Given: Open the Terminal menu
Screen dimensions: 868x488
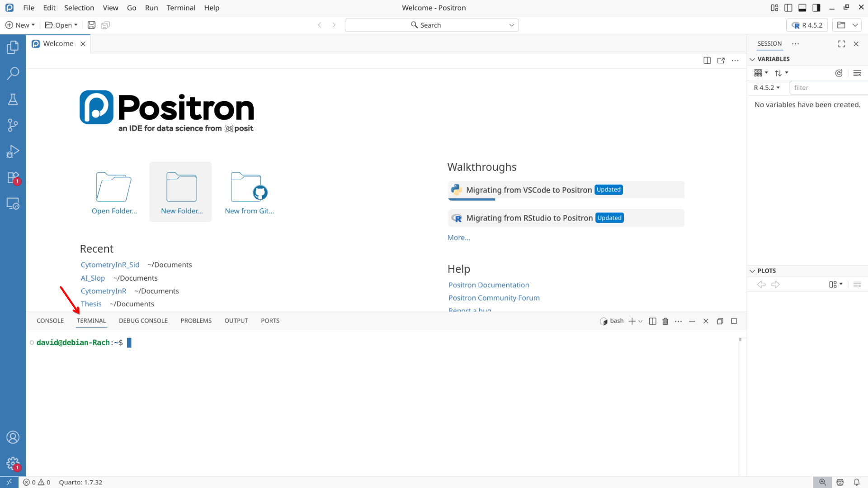Looking at the screenshot, I should pyautogui.click(x=181, y=8).
